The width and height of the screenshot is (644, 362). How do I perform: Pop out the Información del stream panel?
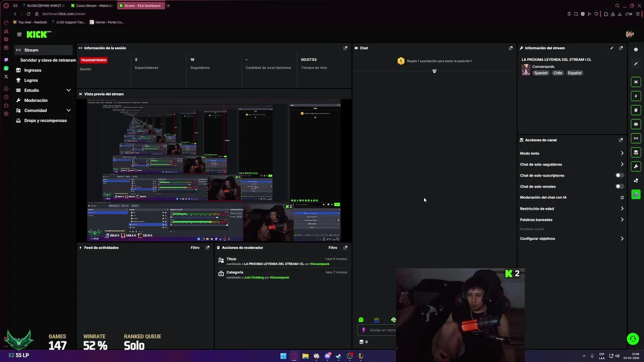[621, 48]
